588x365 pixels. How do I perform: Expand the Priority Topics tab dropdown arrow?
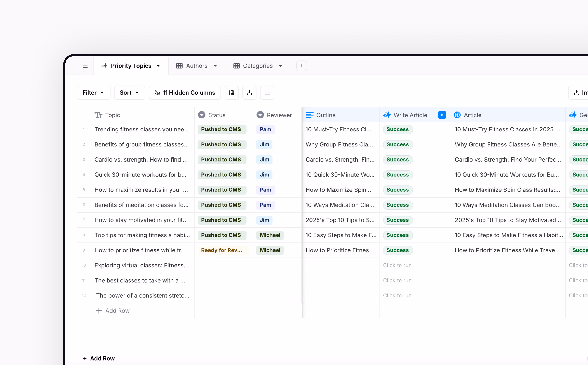click(x=158, y=66)
